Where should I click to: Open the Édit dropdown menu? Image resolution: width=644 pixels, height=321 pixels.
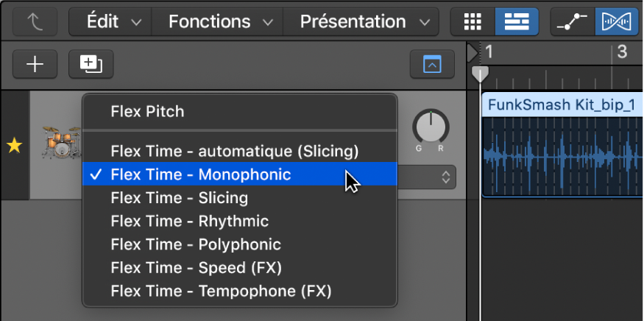(110, 21)
